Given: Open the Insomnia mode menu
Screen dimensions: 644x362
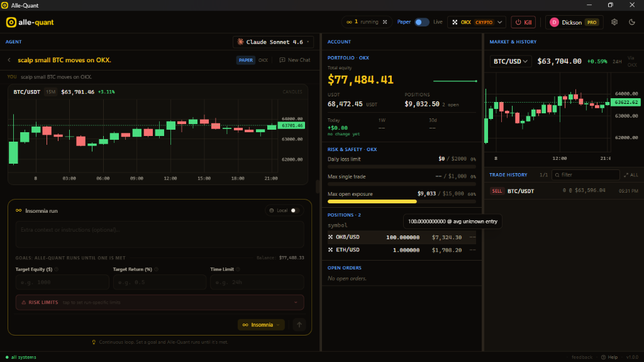Looking at the screenshot, I should coord(261,325).
